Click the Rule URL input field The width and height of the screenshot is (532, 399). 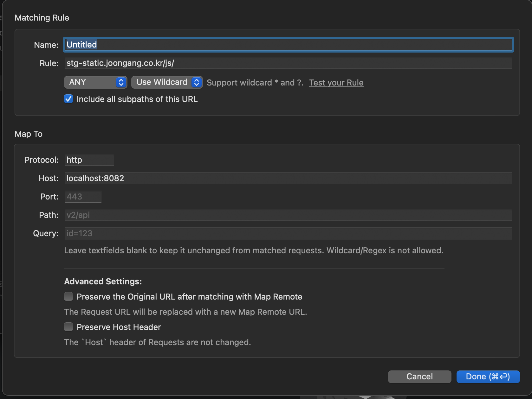(x=288, y=63)
